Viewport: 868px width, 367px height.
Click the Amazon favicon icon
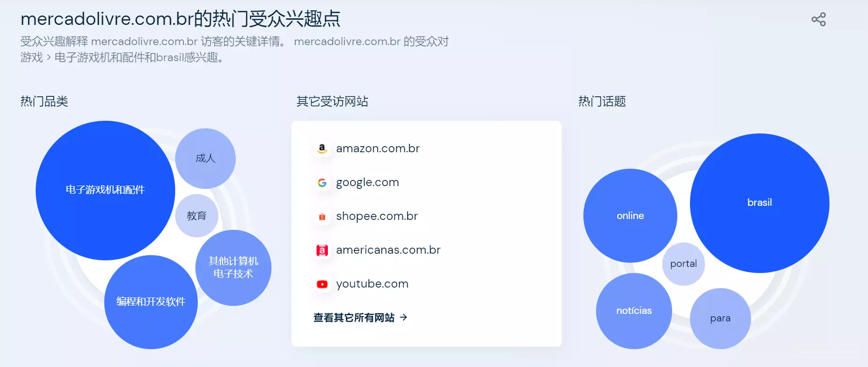tap(322, 149)
